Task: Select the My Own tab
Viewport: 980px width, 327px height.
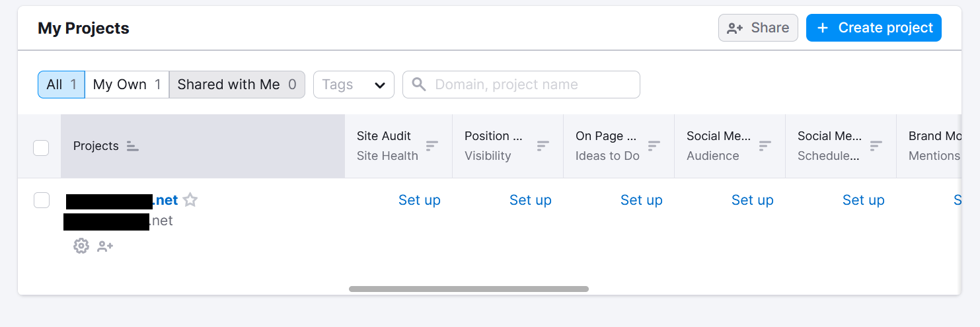Action: (x=127, y=85)
